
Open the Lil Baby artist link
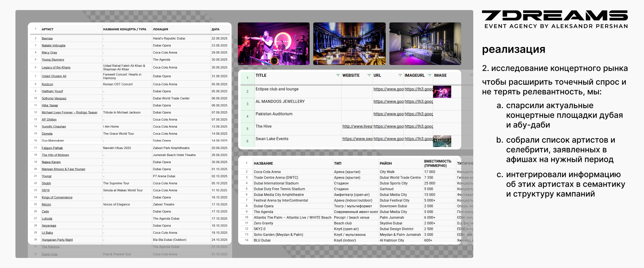click(x=47, y=233)
